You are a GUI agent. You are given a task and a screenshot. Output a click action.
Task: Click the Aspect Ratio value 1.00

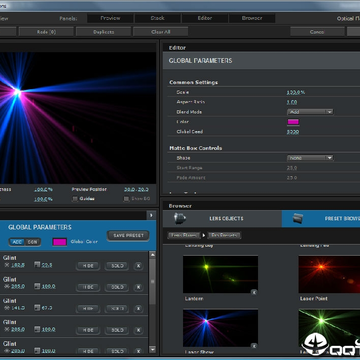tap(292, 102)
